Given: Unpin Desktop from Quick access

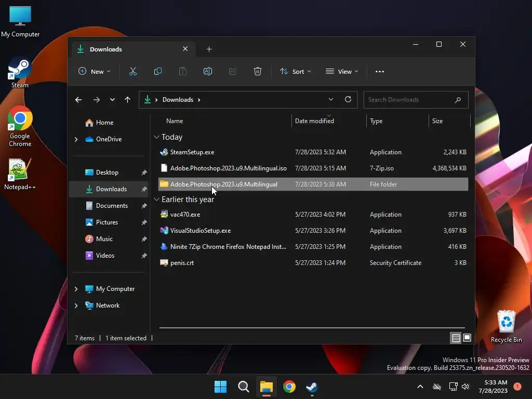Looking at the screenshot, I should point(144,172).
